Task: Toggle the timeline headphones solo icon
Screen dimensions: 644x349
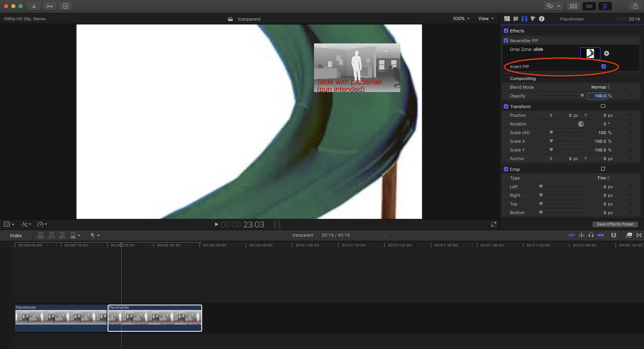Action: point(591,235)
